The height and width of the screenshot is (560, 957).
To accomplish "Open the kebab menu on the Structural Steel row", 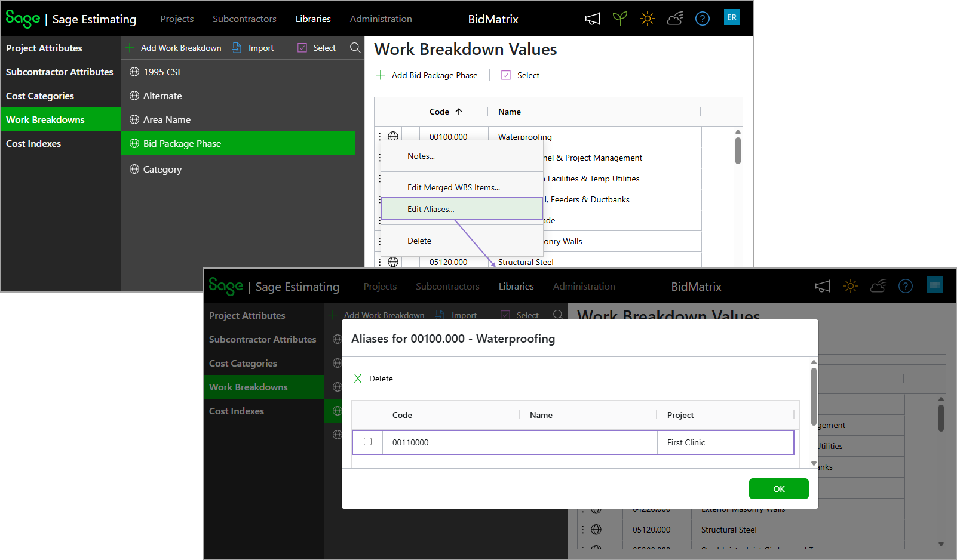I will pos(381,261).
